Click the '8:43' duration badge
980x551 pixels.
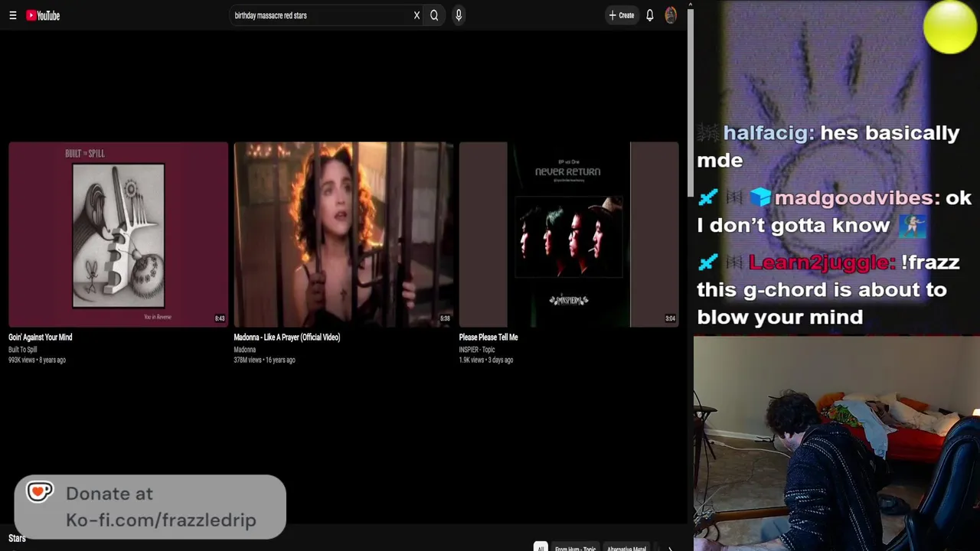(x=220, y=318)
